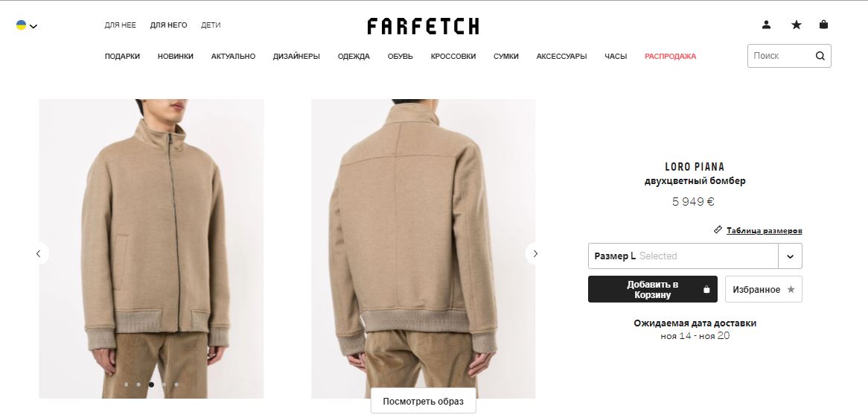Image resolution: width=868 pixels, height=418 pixels.
Task: Click the ruler icon beside Таблица размеров
Action: point(718,229)
